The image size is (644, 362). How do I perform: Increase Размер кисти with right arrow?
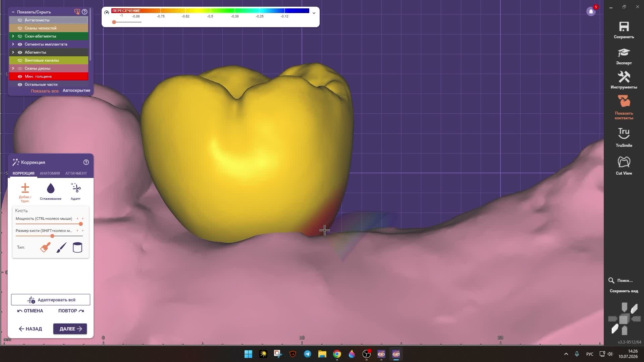[x=83, y=231]
